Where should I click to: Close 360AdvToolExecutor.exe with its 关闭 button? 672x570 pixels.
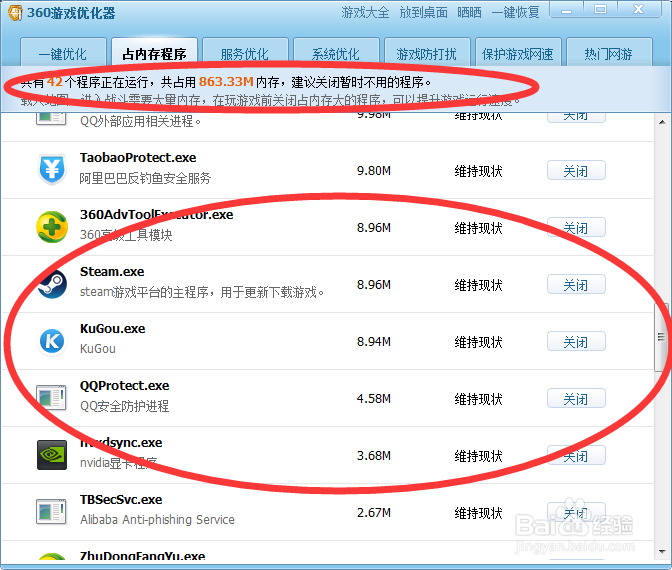click(x=576, y=228)
